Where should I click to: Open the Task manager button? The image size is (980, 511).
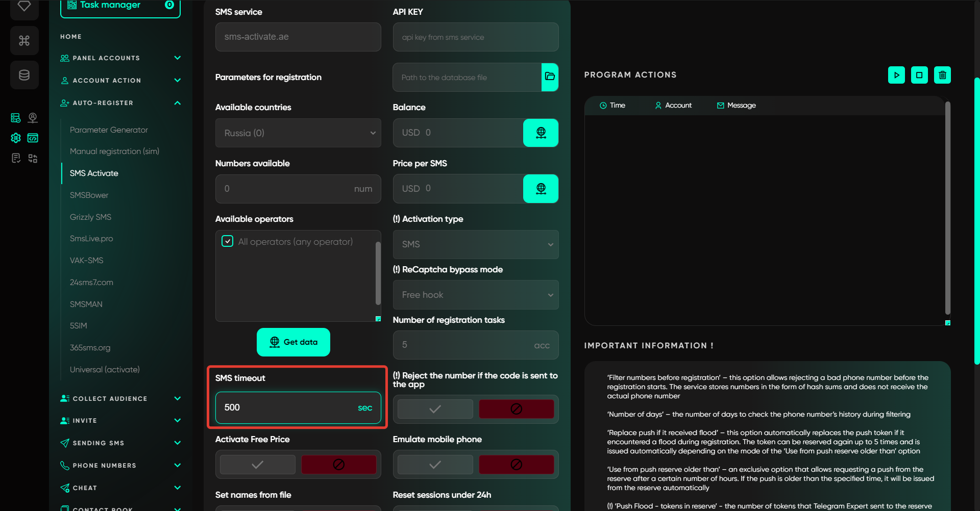pos(120,6)
